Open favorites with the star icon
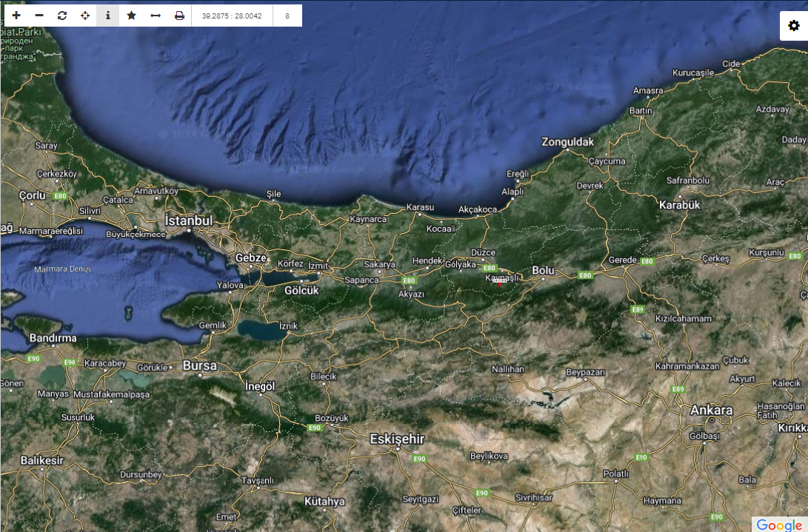The image size is (808, 532). 131,16
